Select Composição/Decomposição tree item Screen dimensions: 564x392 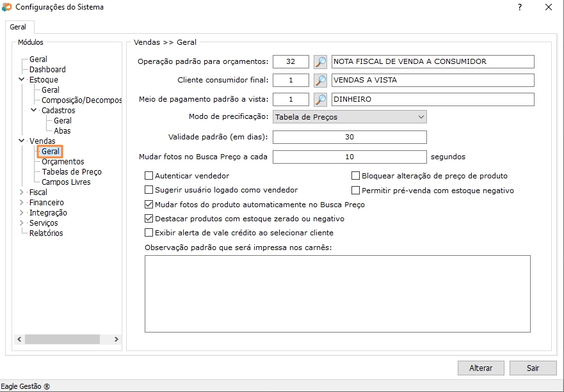pos(82,100)
